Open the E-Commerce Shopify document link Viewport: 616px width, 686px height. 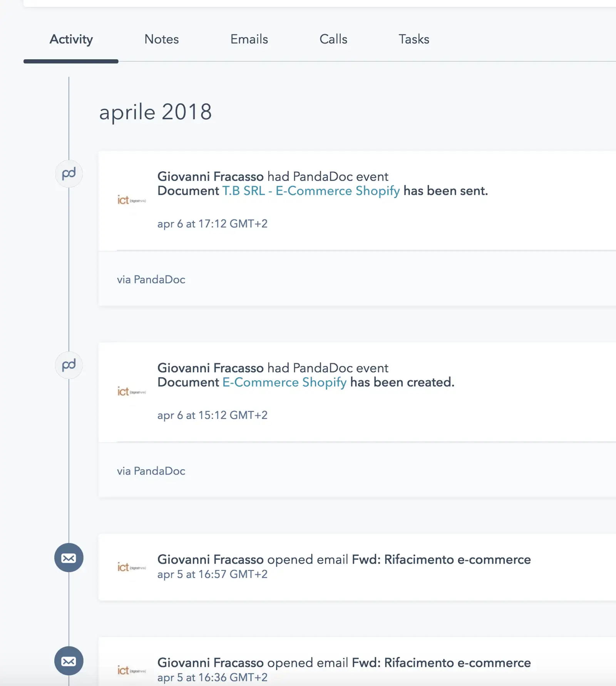tap(284, 382)
